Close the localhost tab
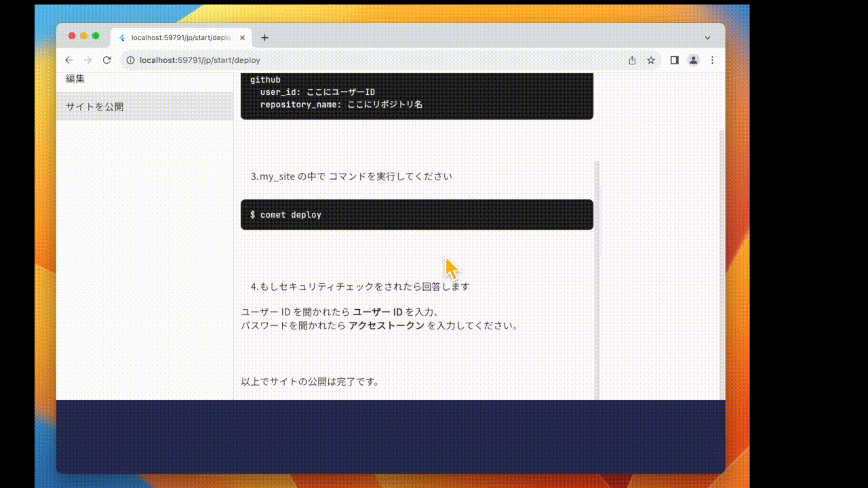This screenshot has width=868, height=488. coord(242,38)
